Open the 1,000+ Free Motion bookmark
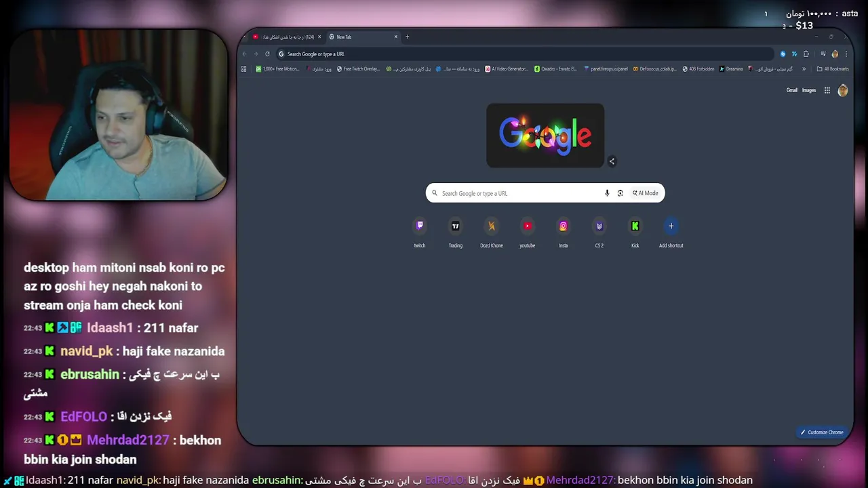This screenshot has height=488, width=868. 277,68
